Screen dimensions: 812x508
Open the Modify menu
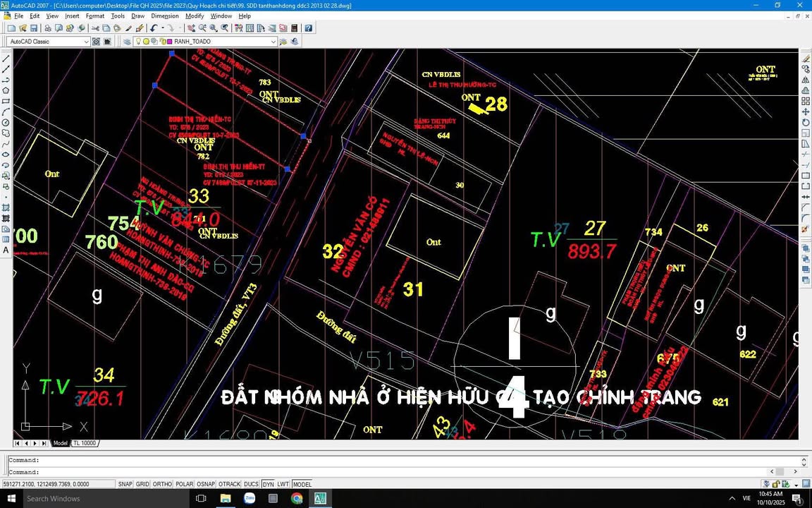[195, 16]
